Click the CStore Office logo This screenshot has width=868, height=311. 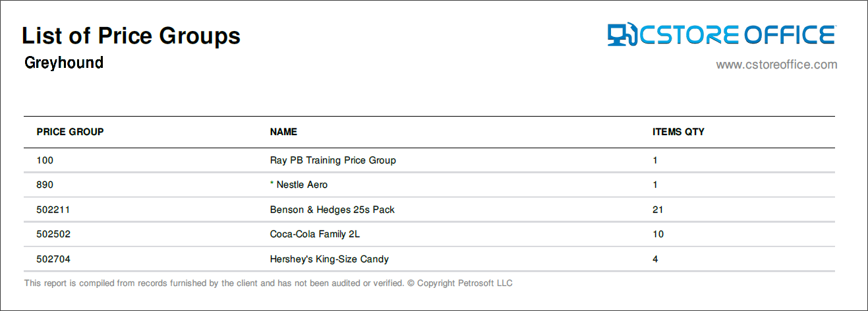(722, 35)
